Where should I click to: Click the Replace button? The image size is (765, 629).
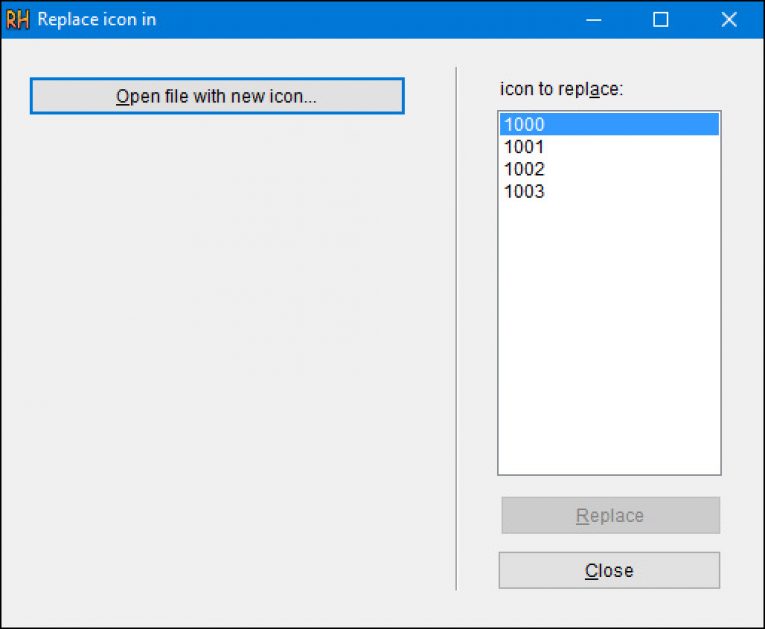(610, 515)
